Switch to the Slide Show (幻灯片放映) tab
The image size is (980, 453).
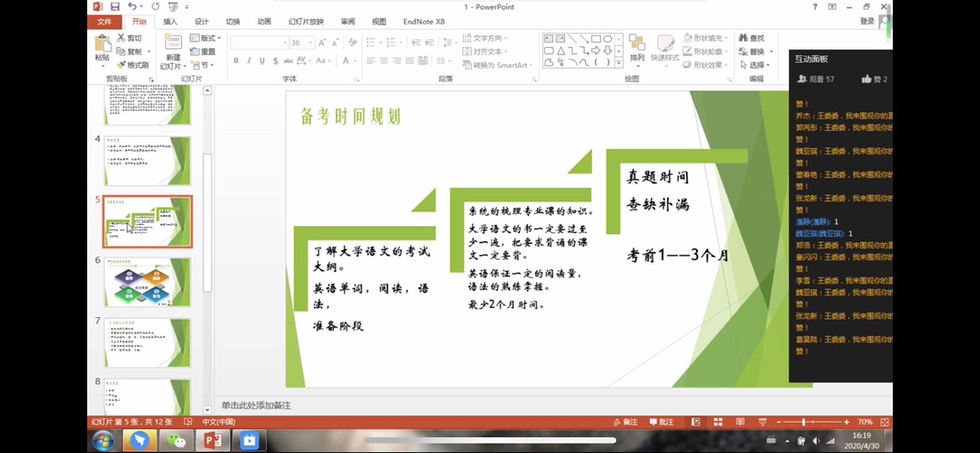305,22
